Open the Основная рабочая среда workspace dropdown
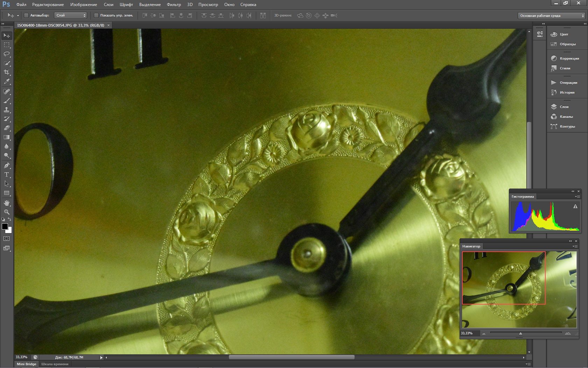588x368 pixels. (551, 15)
